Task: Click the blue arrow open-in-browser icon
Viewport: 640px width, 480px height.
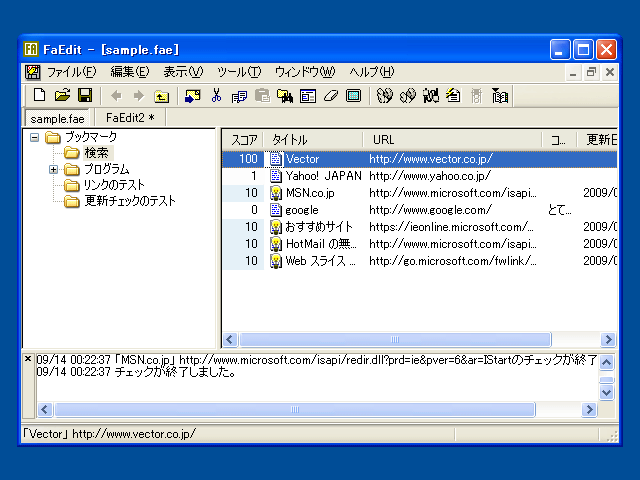Action: click(193, 96)
